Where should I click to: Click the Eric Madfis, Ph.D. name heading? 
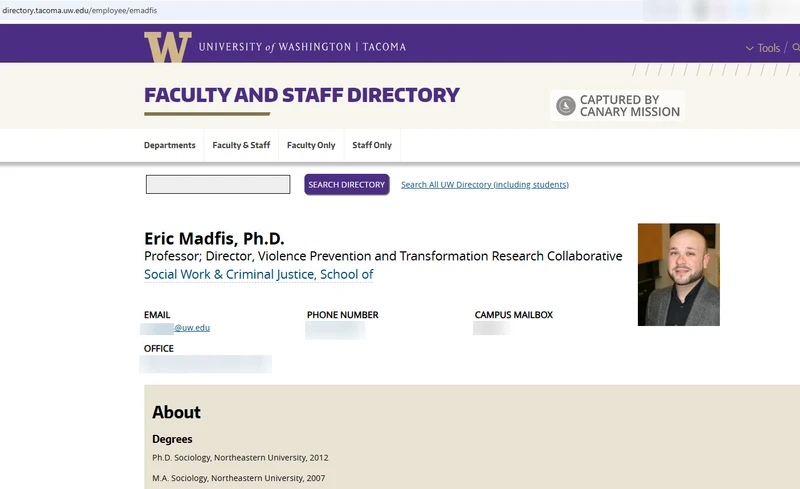(214, 239)
